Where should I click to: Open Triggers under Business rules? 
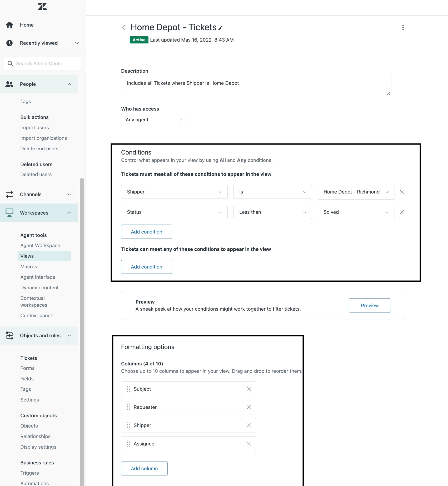click(x=29, y=473)
